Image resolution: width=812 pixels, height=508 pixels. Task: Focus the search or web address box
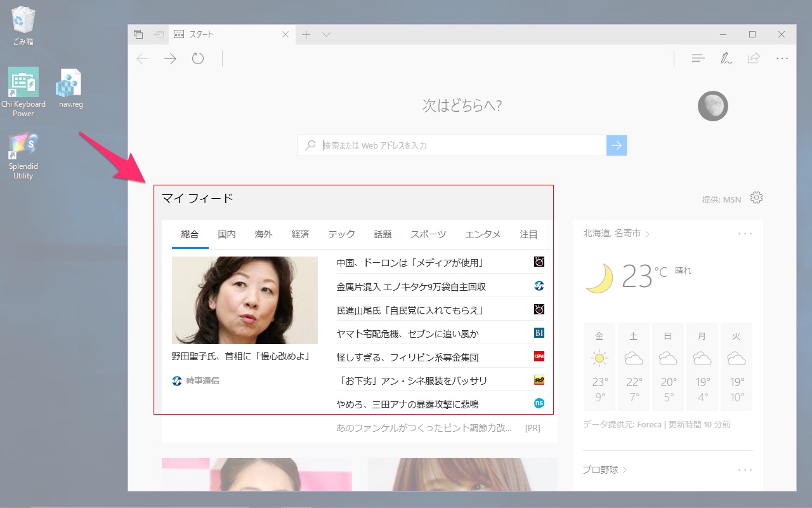coord(462,145)
